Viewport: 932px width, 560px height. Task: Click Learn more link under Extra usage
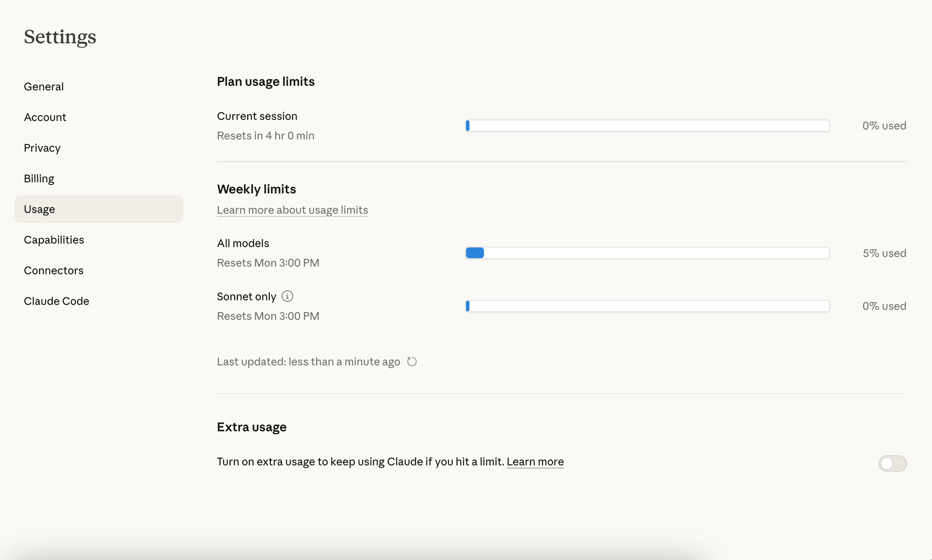tap(535, 462)
